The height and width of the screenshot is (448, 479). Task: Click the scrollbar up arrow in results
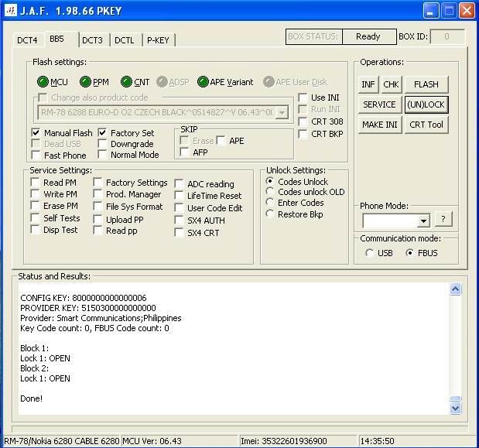(456, 289)
